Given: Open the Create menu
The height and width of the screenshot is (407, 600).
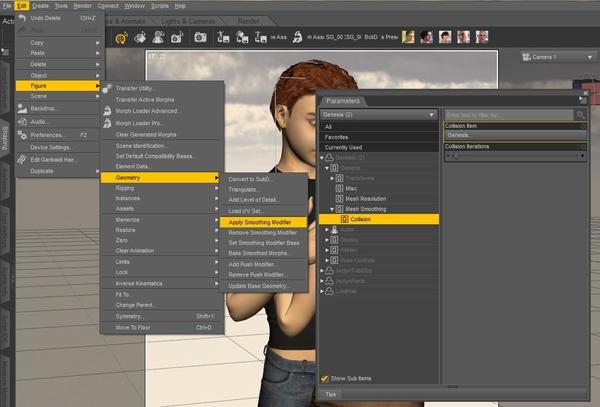Looking at the screenshot, I should pos(40,6).
